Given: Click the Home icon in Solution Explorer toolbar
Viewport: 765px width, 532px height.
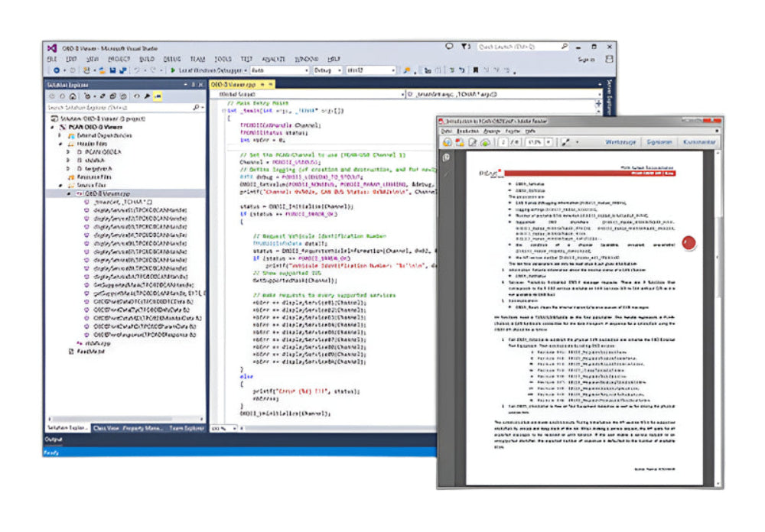Looking at the screenshot, I should tap(72, 96).
